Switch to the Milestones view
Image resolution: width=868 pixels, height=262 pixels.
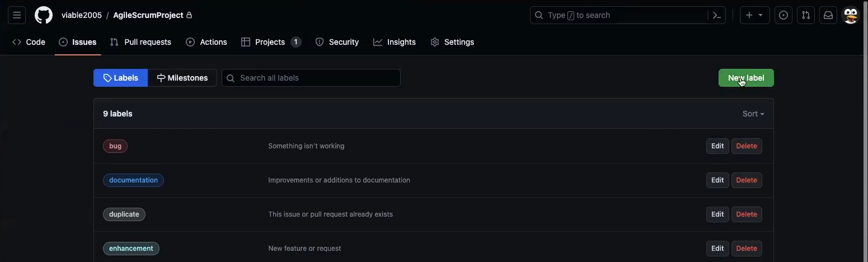click(182, 78)
